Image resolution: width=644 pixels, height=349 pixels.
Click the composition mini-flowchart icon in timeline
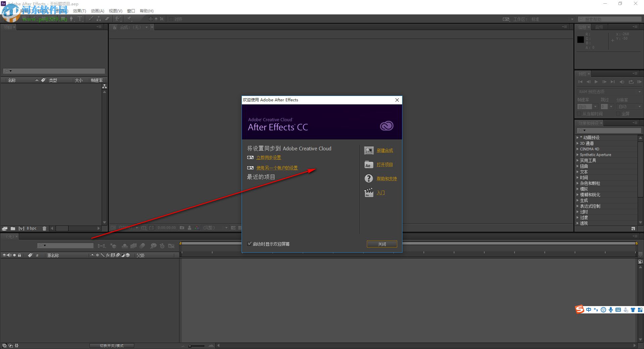click(x=101, y=246)
